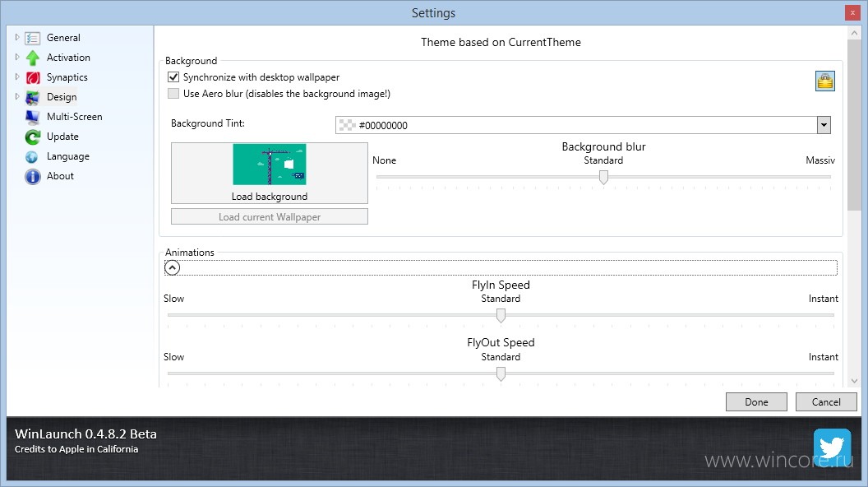Click the General settings checklist icon
Image resolution: width=868 pixels, height=487 pixels.
pos(33,38)
